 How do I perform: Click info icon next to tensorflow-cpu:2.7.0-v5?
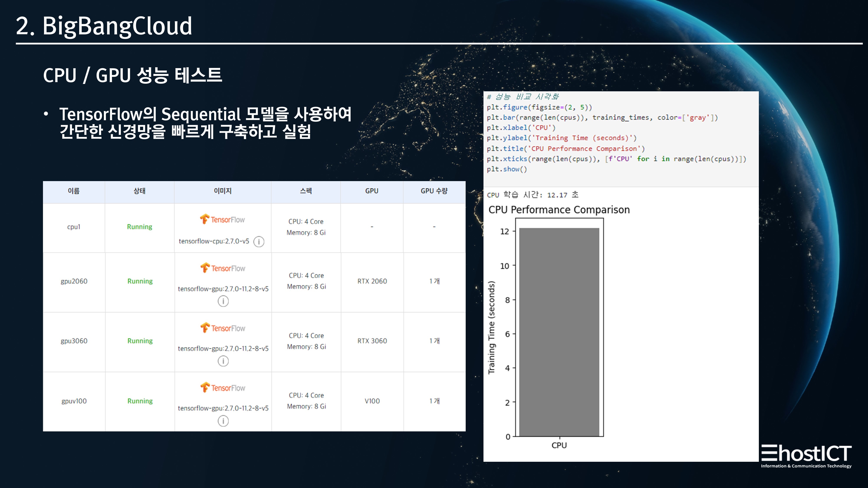tap(259, 241)
